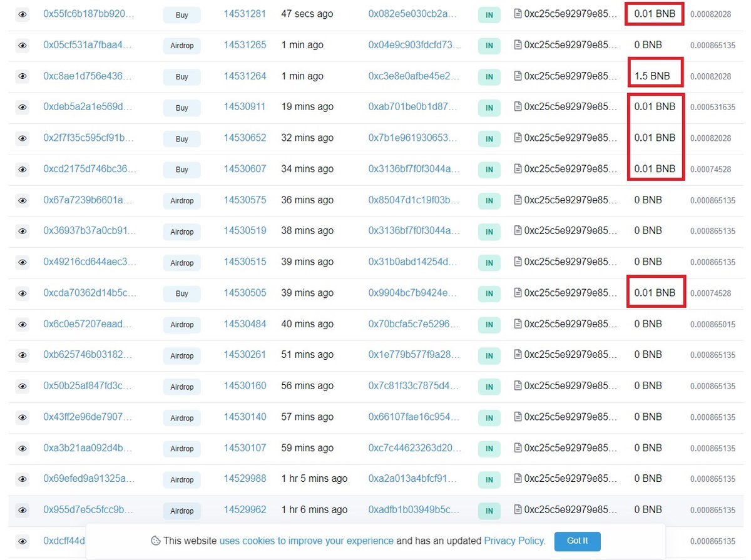The width and height of the screenshot is (751, 560).
Task: View block 14530261
Action: (245, 355)
